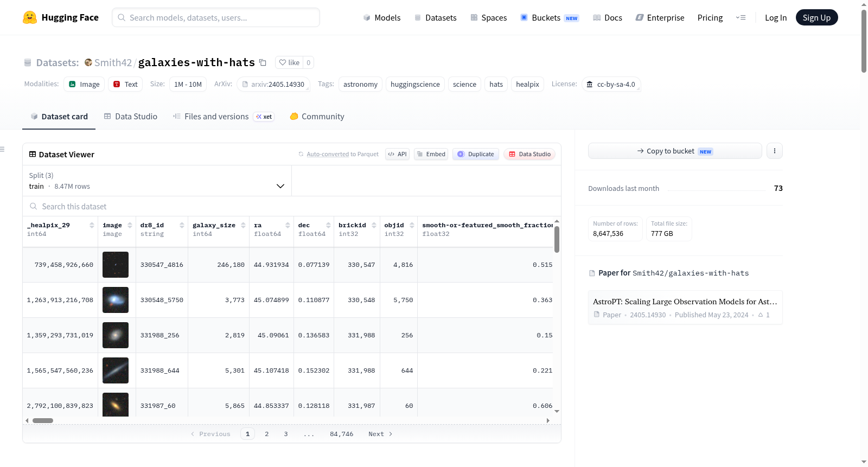Open the Files and versions tab
Viewport: 868px width, 467px height.
point(224,117)
